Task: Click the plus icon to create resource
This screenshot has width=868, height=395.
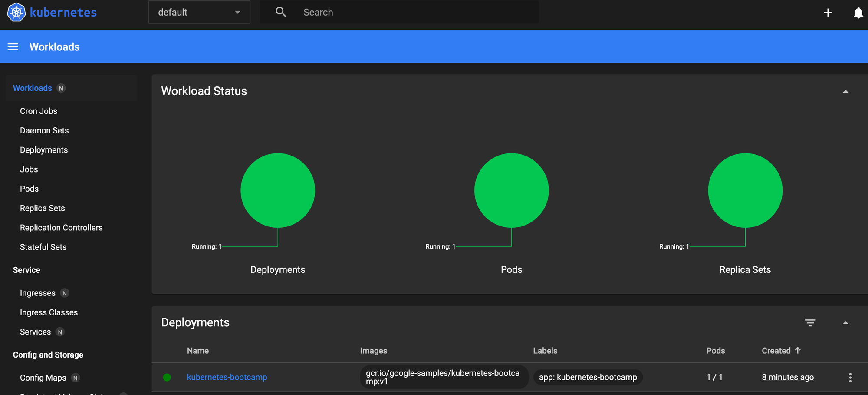Action: tap(828, 13)
